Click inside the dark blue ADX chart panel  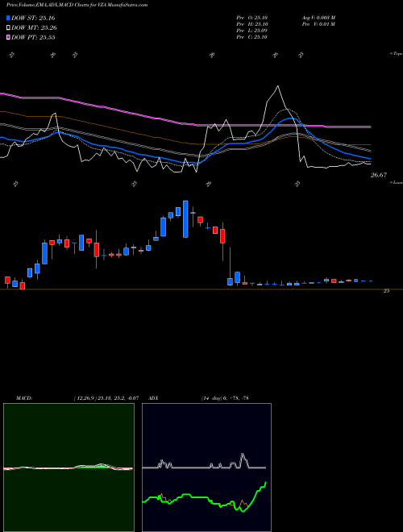coord(206,468)
